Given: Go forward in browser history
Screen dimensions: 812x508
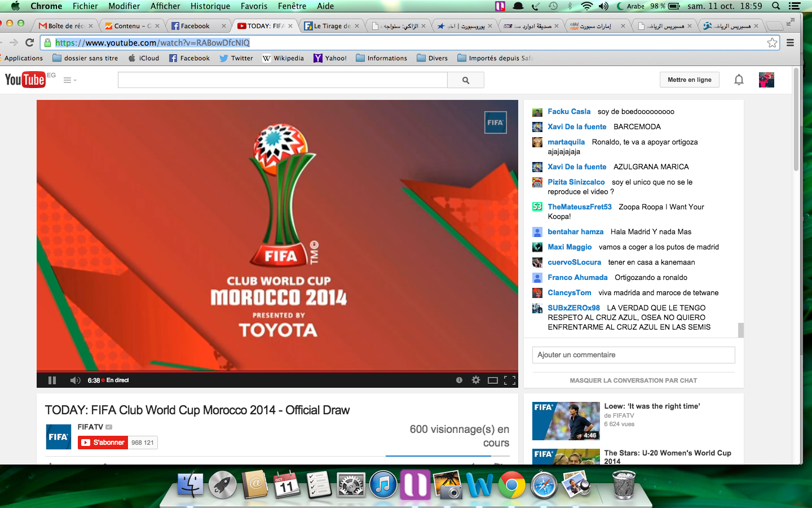Looking at the screenshot, I should (x=14, y=42).
